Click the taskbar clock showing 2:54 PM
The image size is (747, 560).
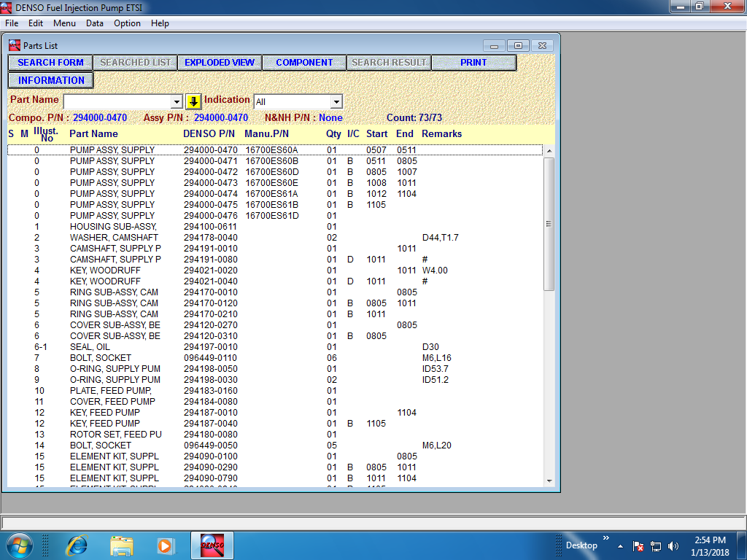tap(710, 540)
